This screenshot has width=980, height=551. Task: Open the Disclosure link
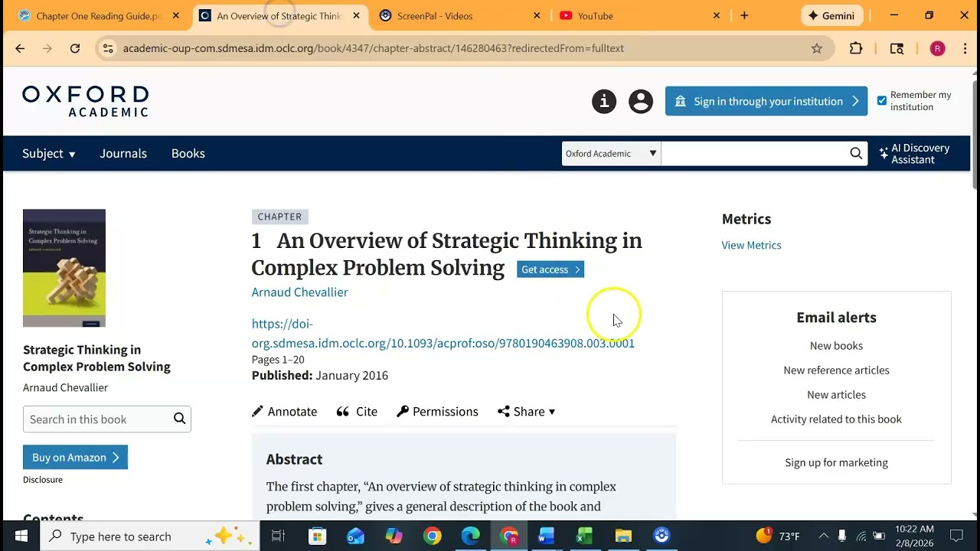(43, 480)
